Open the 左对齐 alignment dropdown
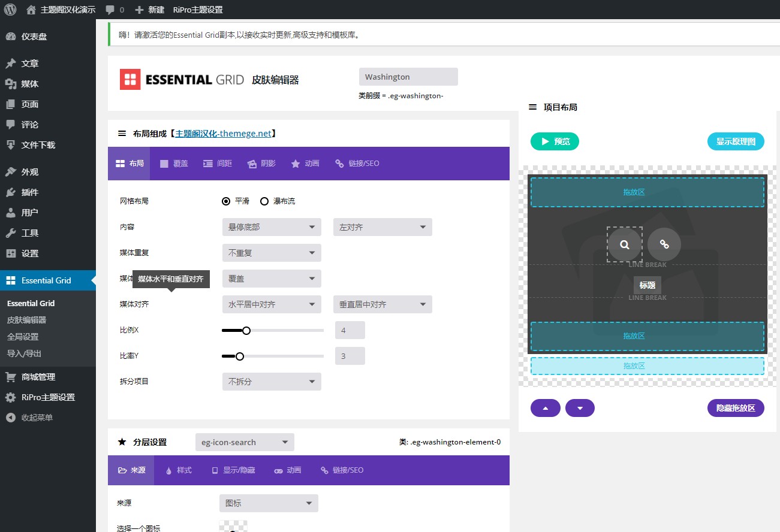 click(x=383, y=227)
